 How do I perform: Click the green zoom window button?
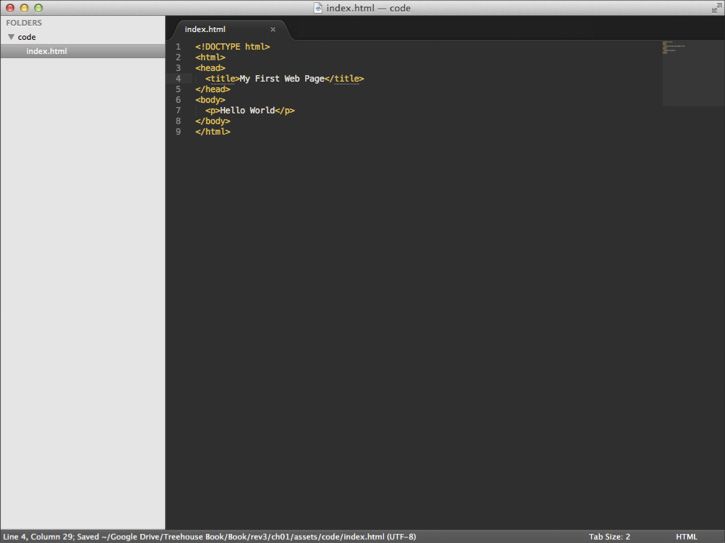tap(38, 8)
